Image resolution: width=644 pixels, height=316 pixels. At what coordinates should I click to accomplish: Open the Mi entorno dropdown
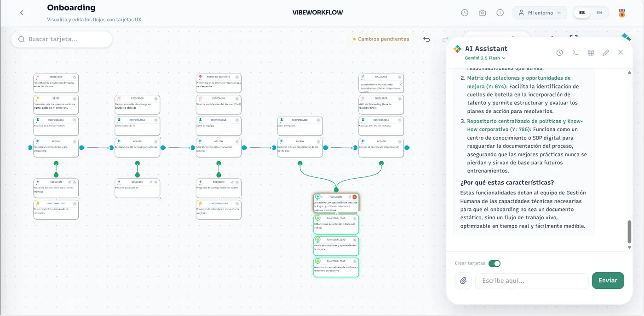pos(540,13)
